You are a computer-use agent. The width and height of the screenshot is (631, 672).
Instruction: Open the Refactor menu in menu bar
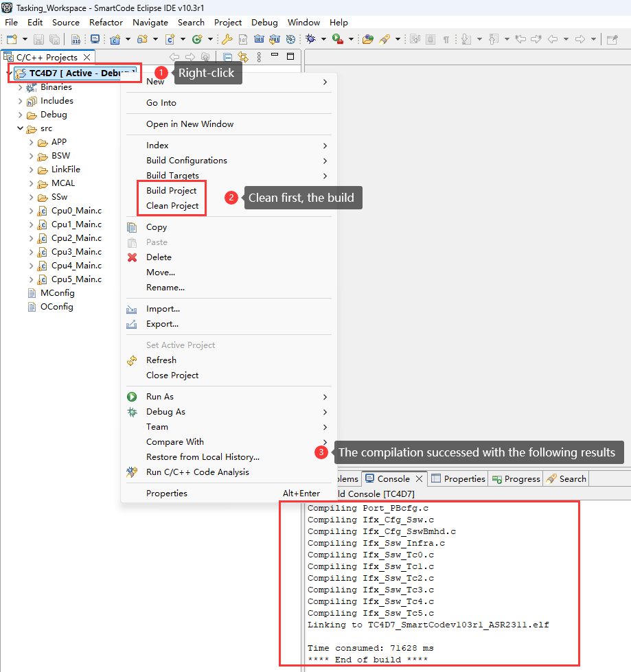106,23
